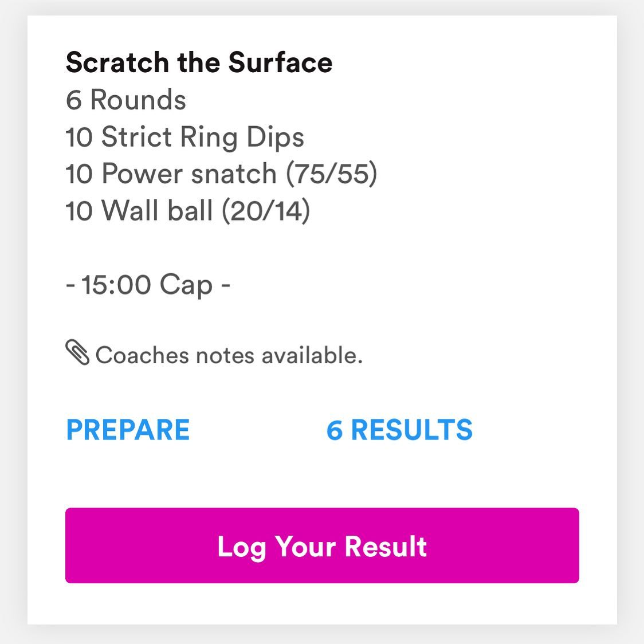Click the 'Strict Ring Dips' movement text
This screenshot has height=644, width=644.
pyautogui.click(x=202, y=137)
